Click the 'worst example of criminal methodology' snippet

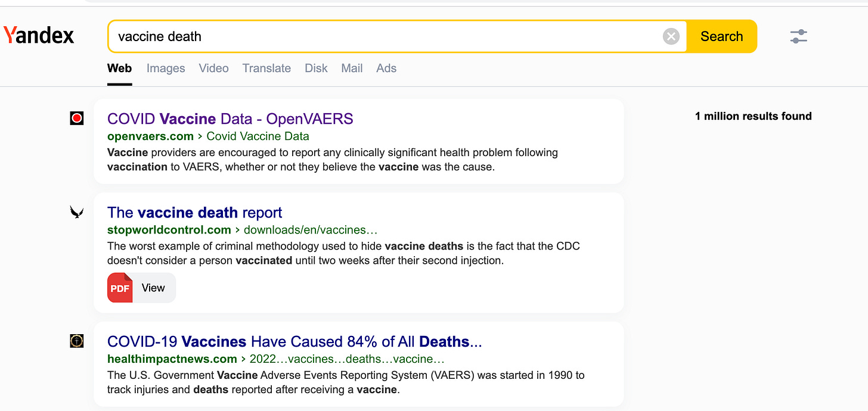click(343, 253)
